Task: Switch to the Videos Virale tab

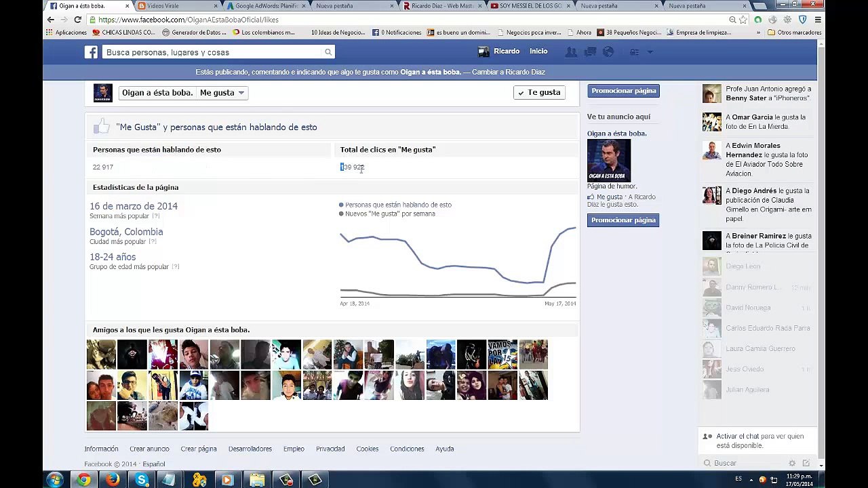Action: [178, 5]
